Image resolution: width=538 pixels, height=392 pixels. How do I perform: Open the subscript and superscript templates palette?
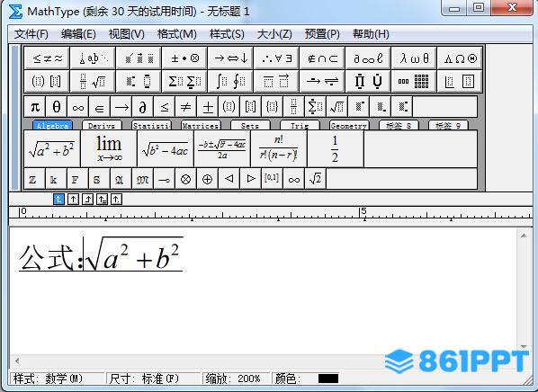coord(139,81)
